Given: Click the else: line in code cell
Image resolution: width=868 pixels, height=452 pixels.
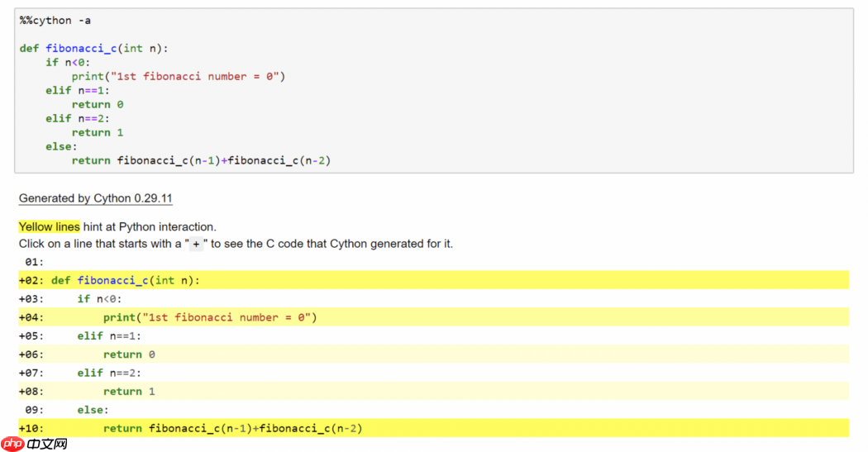Looking at the screenshot, I should [x=61, y=146].
